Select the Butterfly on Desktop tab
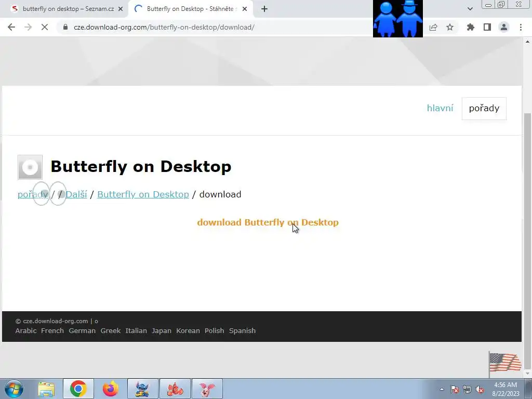 tap(190, 9)
